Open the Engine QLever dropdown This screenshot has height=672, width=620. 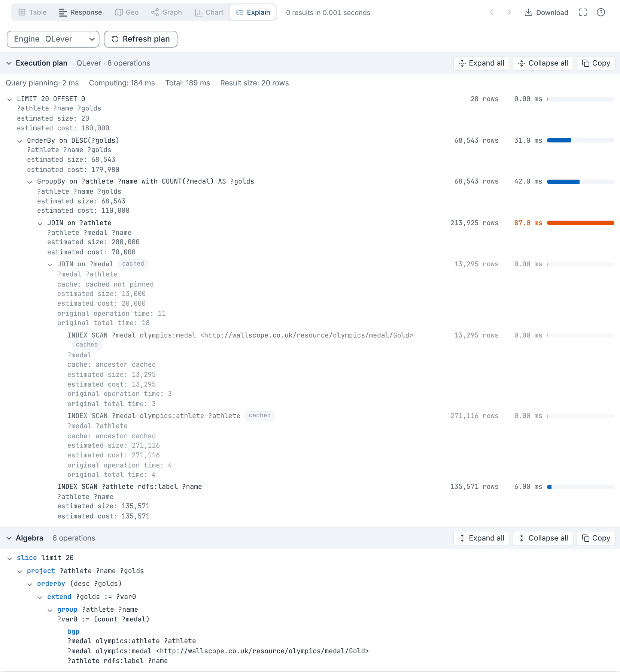[53, 39]
